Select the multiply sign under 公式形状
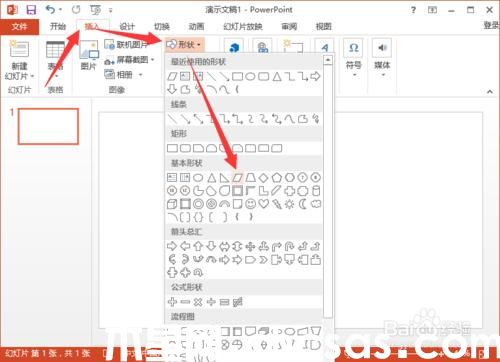Screen dimensions: 500x362 coord(198,302)
